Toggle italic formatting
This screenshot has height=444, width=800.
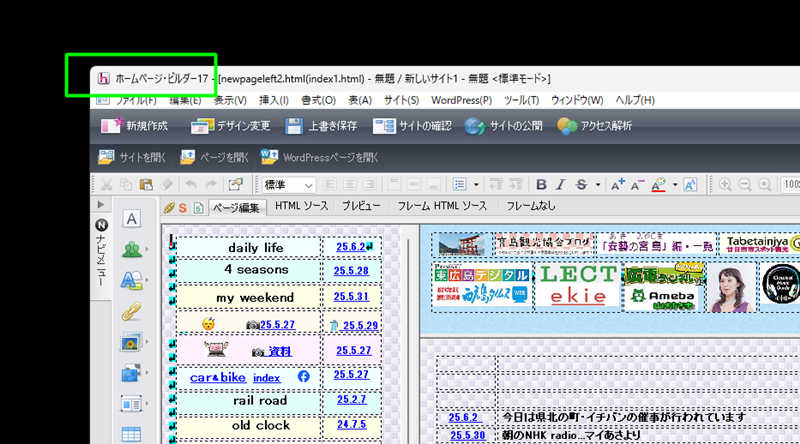click(x=562, y=184)
